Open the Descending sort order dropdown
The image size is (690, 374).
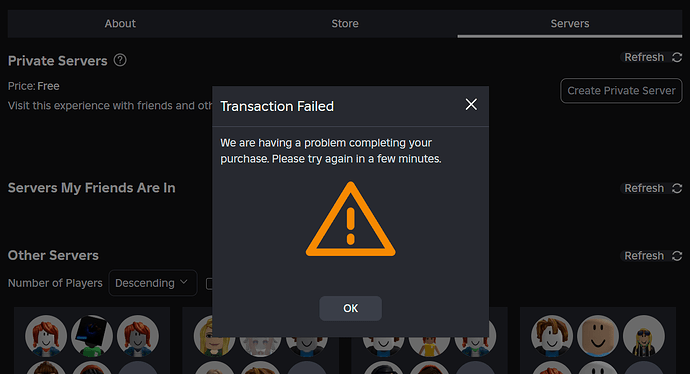[153, 283]
